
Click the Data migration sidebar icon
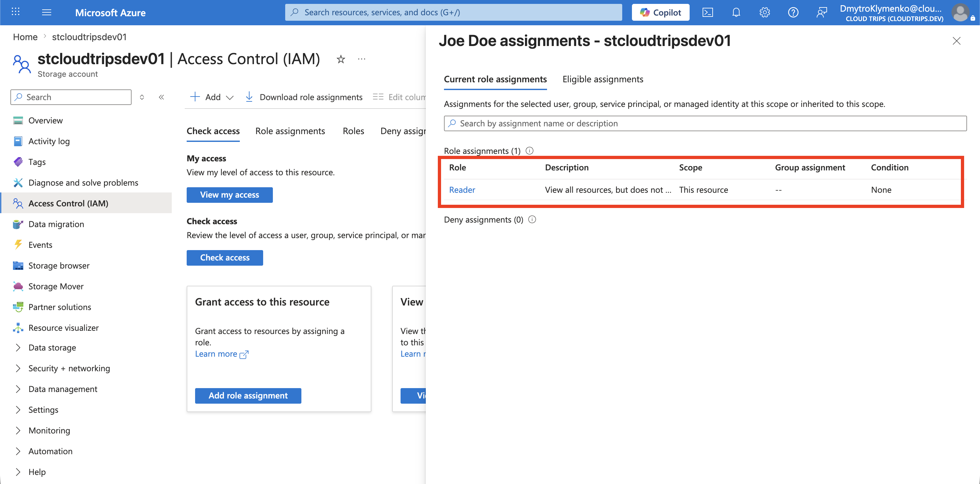18,224
